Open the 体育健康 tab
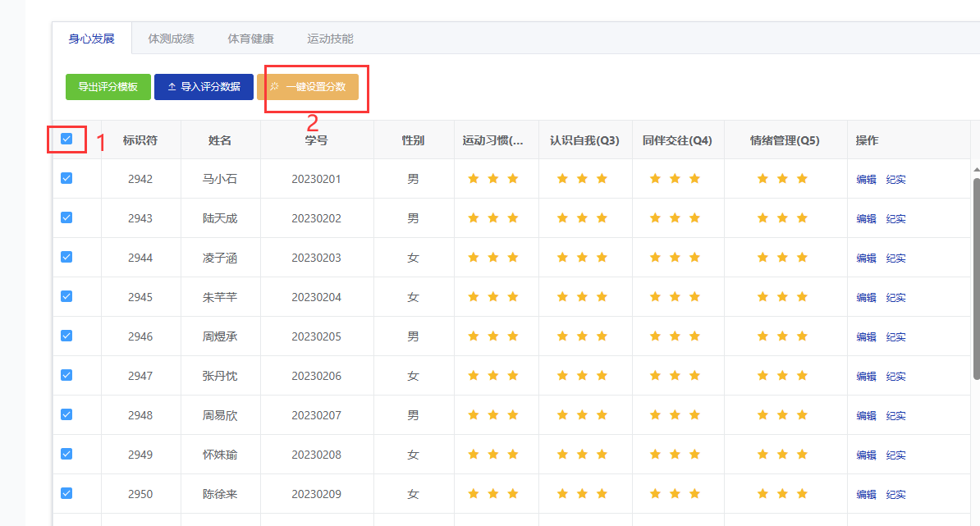The height and width of the screenshot is (526, 980). 250,39
